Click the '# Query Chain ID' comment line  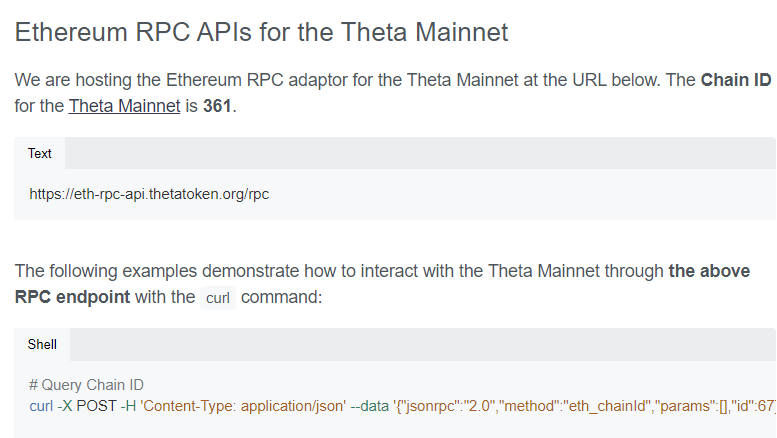86,385
